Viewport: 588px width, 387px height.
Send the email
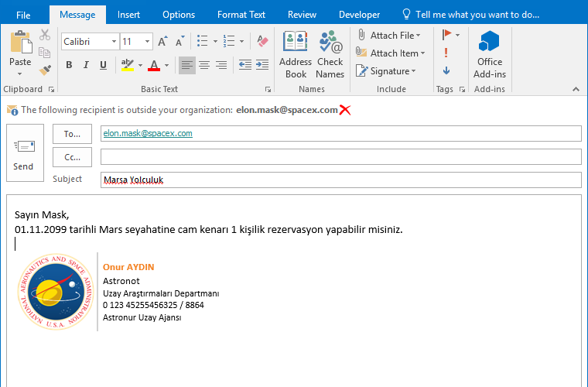click(25, 153)
